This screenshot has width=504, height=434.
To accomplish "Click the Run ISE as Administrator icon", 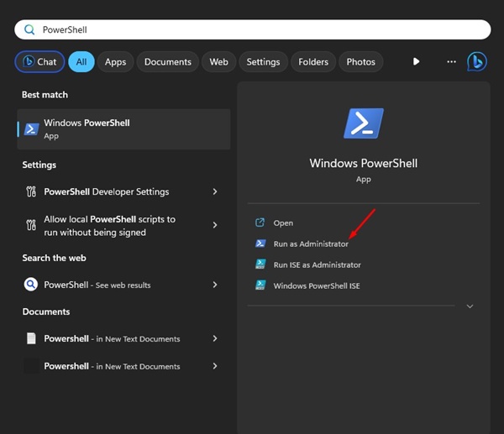I will (260, 264).
